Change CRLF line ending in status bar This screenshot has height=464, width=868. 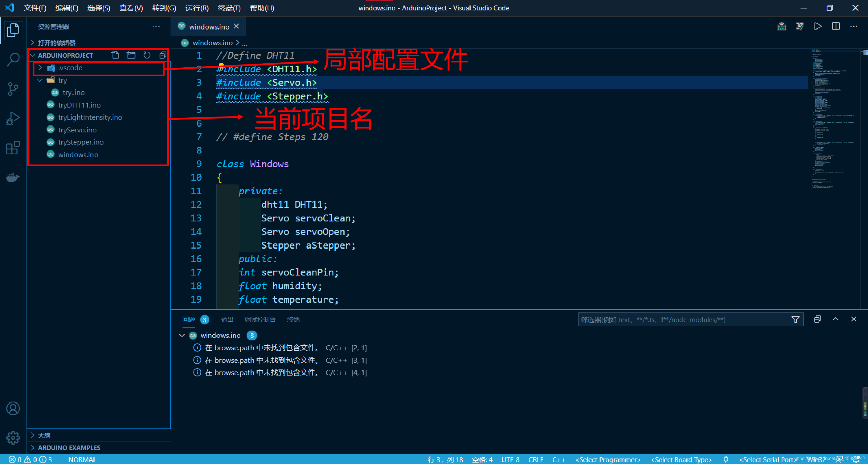(535, 459)
